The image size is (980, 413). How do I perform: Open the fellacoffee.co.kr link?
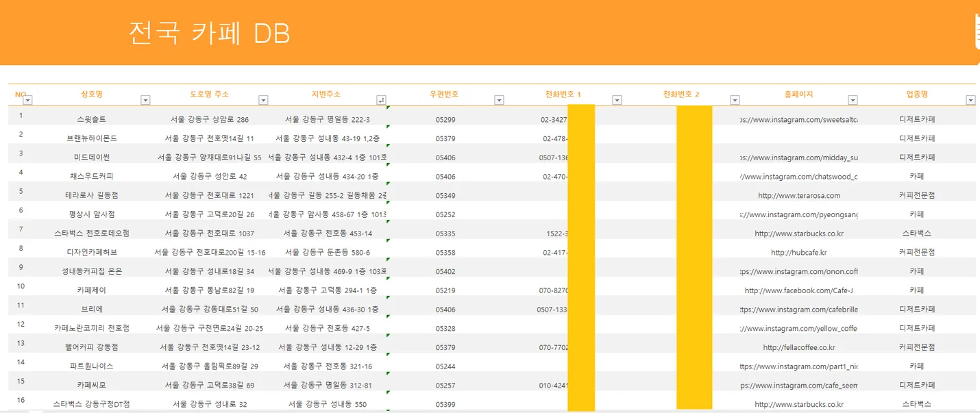pyautogui.click(x=798, y=347)
